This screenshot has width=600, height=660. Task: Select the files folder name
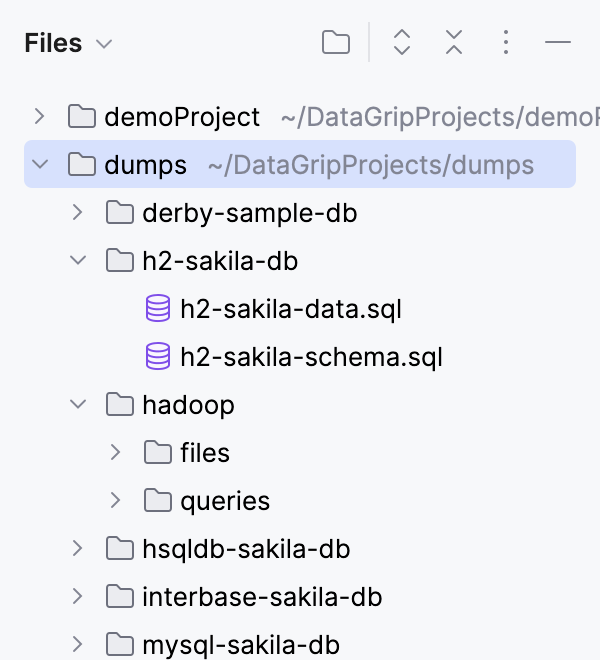coord(205,453)
